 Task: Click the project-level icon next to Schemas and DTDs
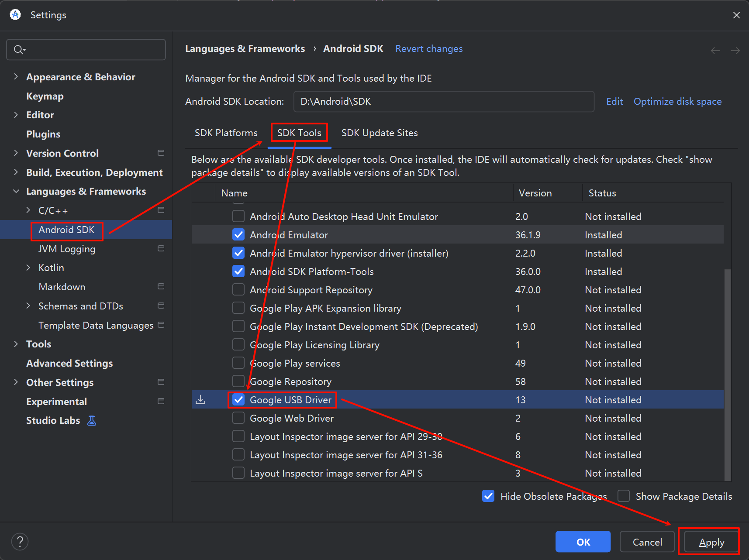[x=161, y=306]
